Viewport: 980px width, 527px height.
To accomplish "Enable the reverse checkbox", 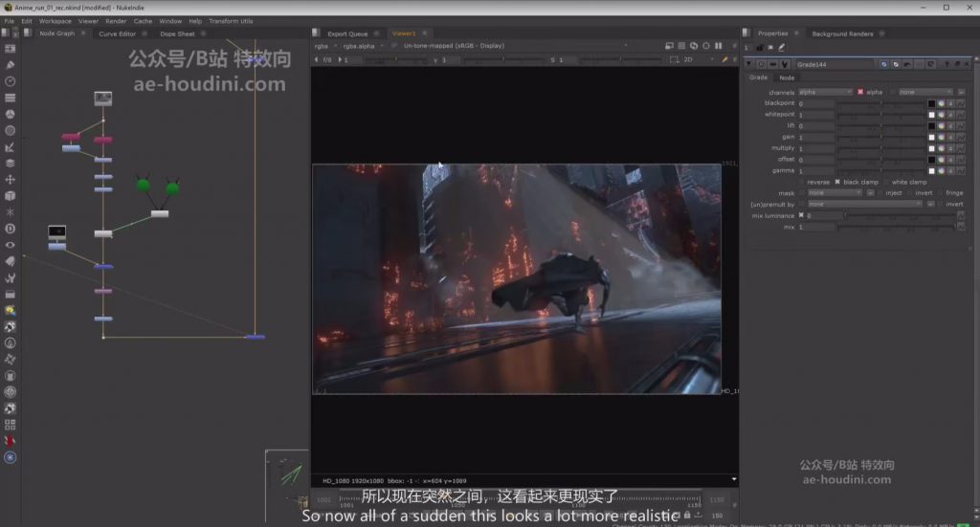I will click(x=801, y=182).
